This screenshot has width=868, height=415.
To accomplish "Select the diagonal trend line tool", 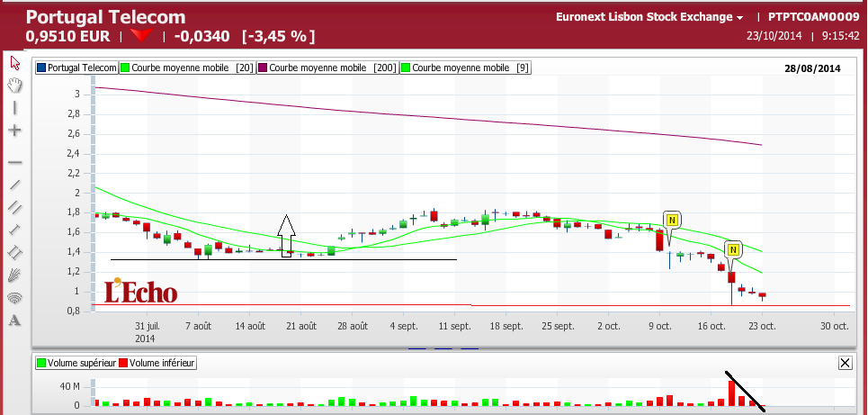I will (x=15, y=185).
